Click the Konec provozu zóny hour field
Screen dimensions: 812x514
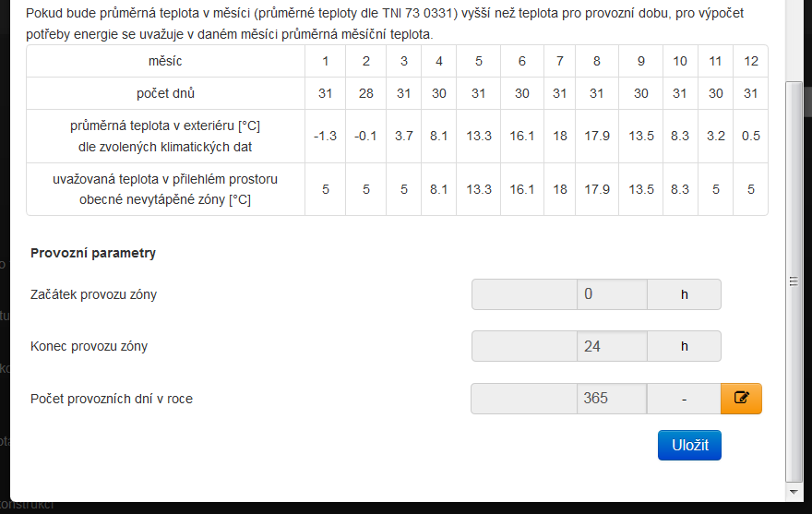pyautogui.click(x=612, y=346)
